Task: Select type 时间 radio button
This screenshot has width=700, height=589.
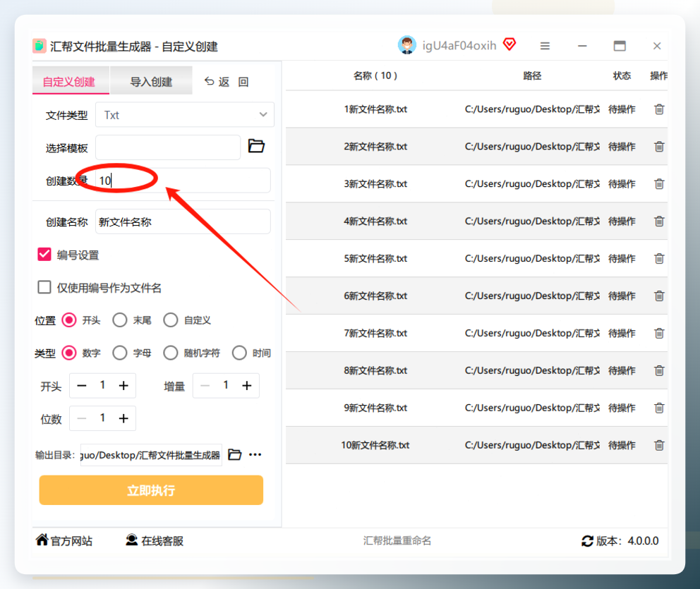Action: (x=239, y=353)
